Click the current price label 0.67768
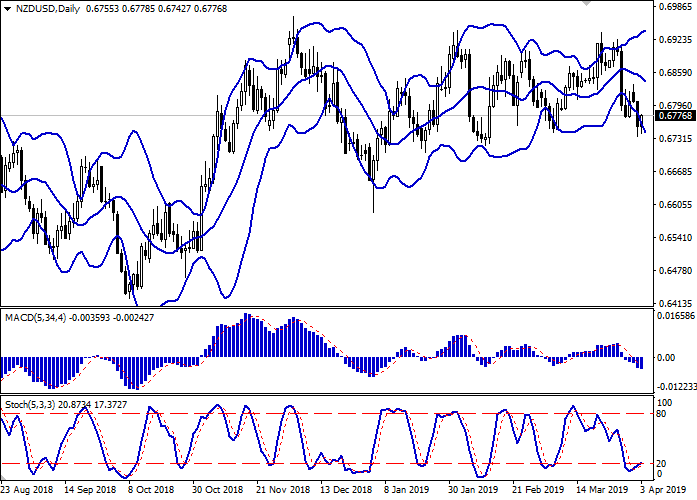Image resolution: width=697 pixels, height=500 pixels. [x=675, y=116]
